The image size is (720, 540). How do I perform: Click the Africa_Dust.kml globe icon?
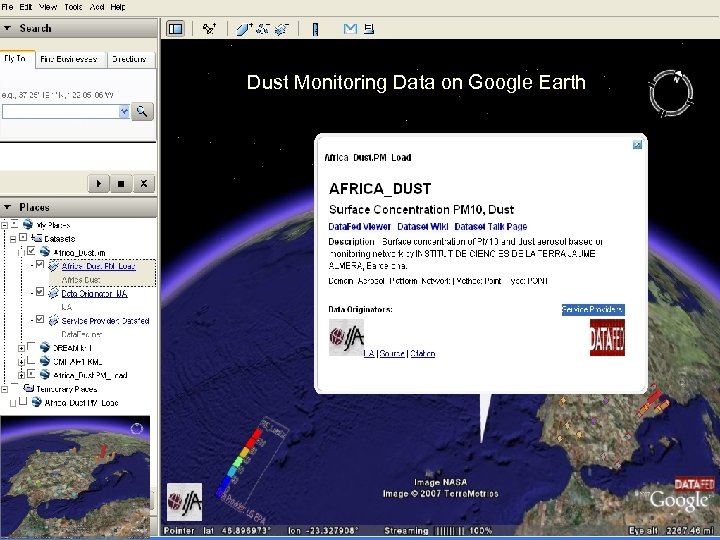[45, 252]
